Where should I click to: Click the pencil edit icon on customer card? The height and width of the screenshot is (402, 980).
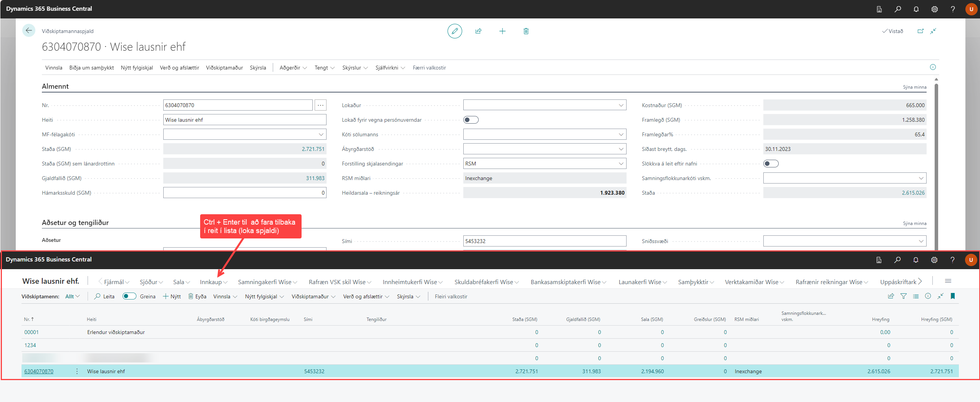click(454, 31)
